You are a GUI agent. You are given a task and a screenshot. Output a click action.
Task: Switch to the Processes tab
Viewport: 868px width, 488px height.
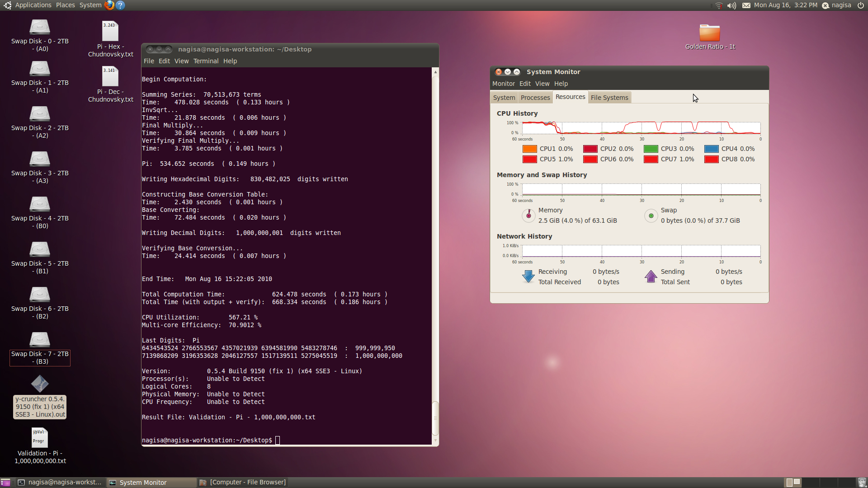535,98
